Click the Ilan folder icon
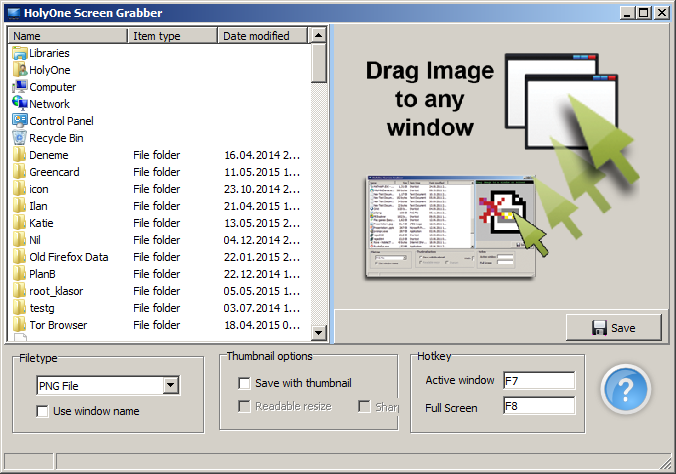This screenshot has width=676, height=474. tap(19, 206)
